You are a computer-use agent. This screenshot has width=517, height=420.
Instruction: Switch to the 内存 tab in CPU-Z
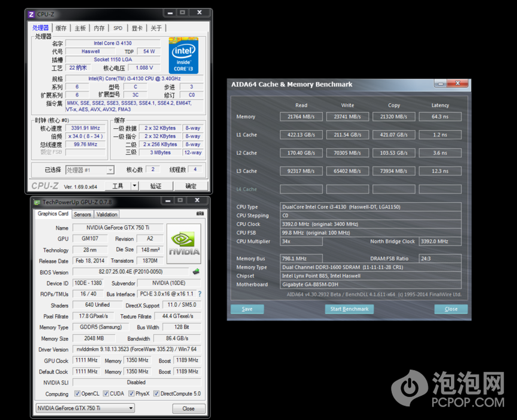(x=99, y=28)
